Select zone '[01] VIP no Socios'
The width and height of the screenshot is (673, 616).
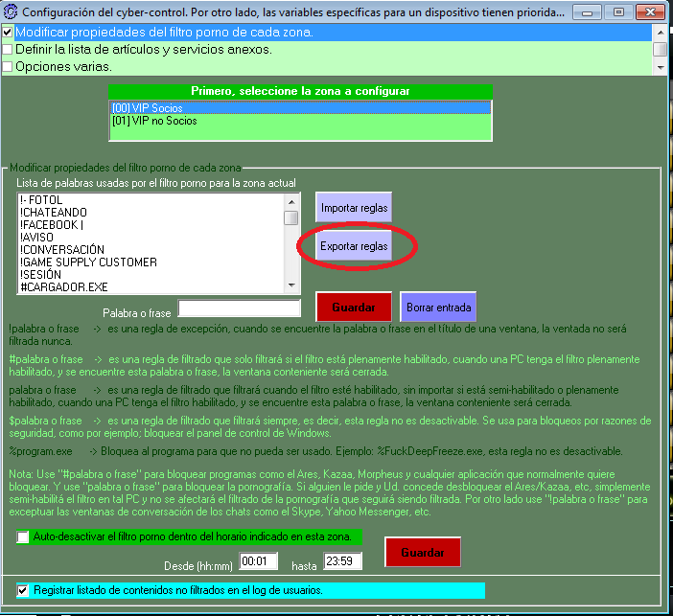[300, 121]
